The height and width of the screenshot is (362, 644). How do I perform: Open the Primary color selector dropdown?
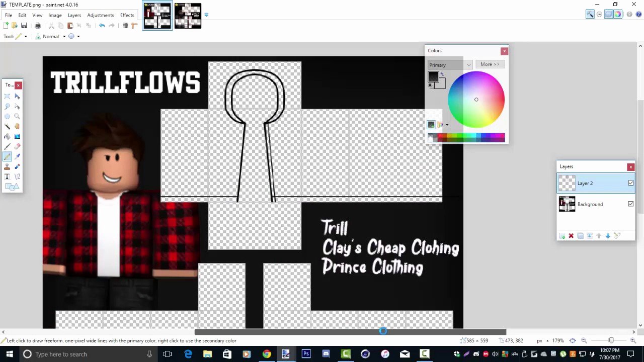click(450, 65)
